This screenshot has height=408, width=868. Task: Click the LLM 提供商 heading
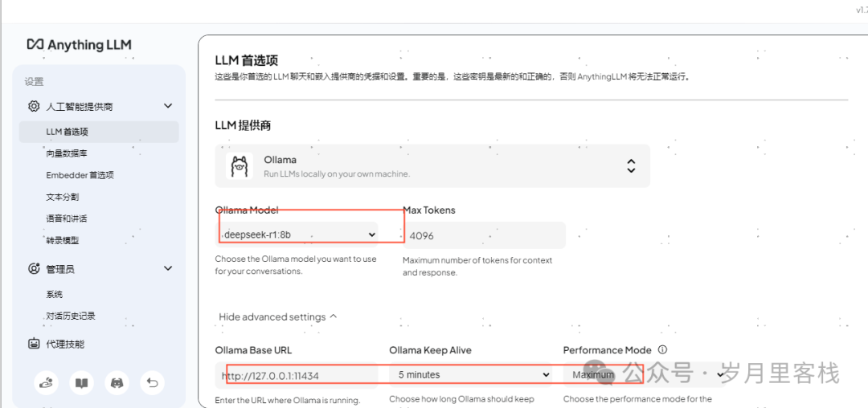point(243,125)
